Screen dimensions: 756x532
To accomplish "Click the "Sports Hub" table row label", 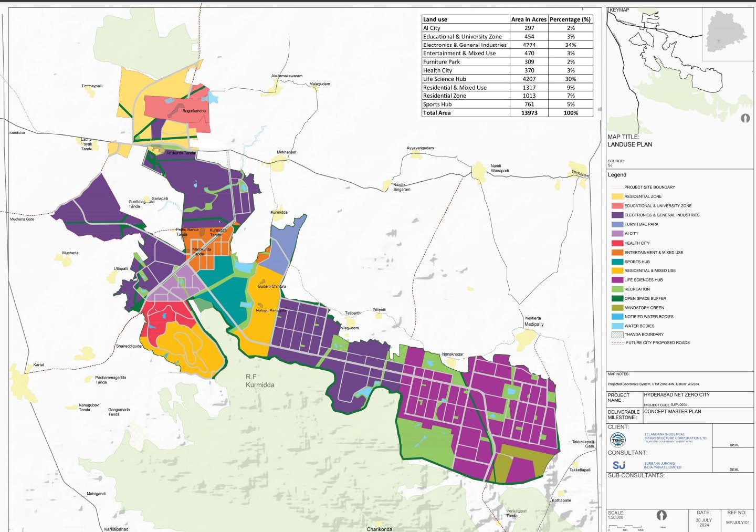I will click(x=437, y=105).
